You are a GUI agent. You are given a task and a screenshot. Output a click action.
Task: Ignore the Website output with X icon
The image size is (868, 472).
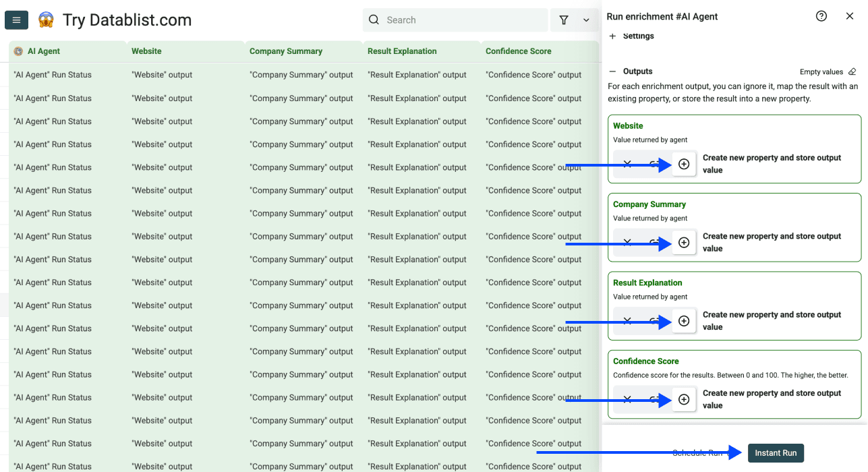coord(626,163)
